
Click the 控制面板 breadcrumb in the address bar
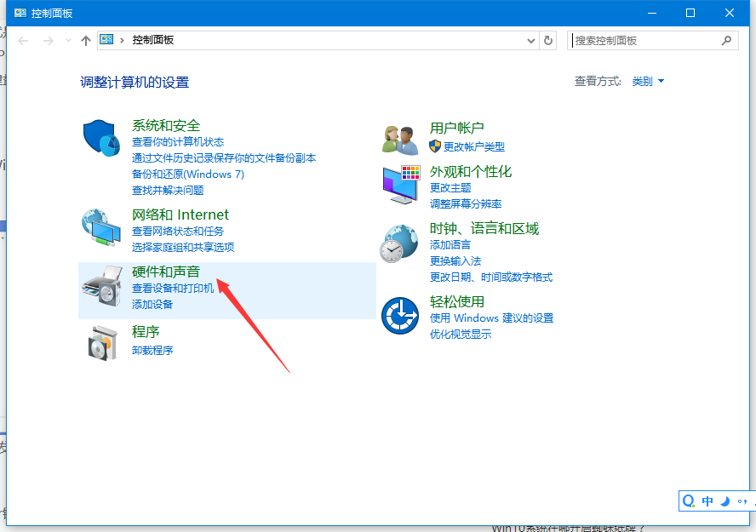tap(153, 40)
